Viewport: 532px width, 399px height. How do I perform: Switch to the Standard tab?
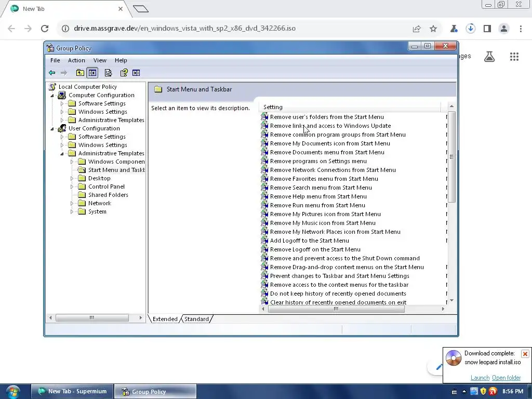[196, 319]
